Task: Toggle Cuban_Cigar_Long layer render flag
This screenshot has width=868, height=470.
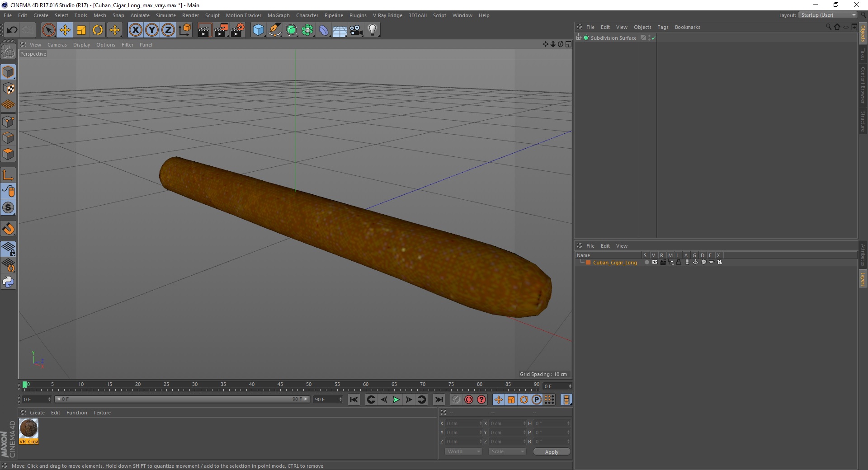Action: tap(663, 262)
